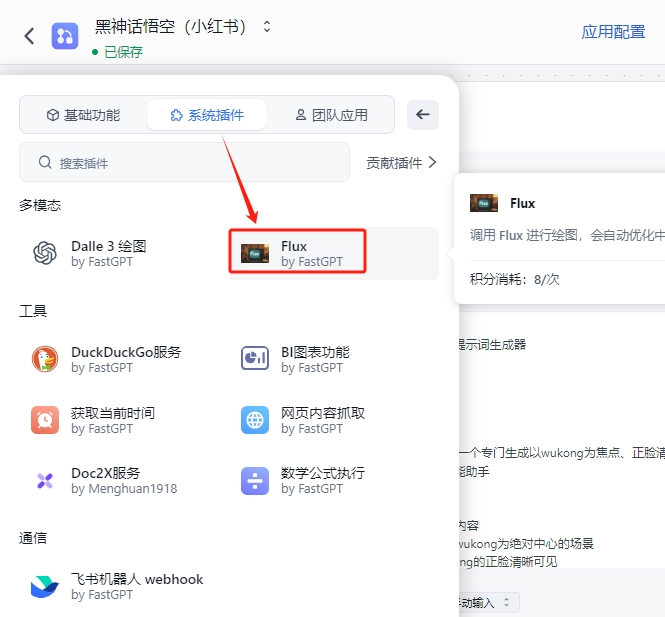Click the 工具 section heading

[33, 311]
